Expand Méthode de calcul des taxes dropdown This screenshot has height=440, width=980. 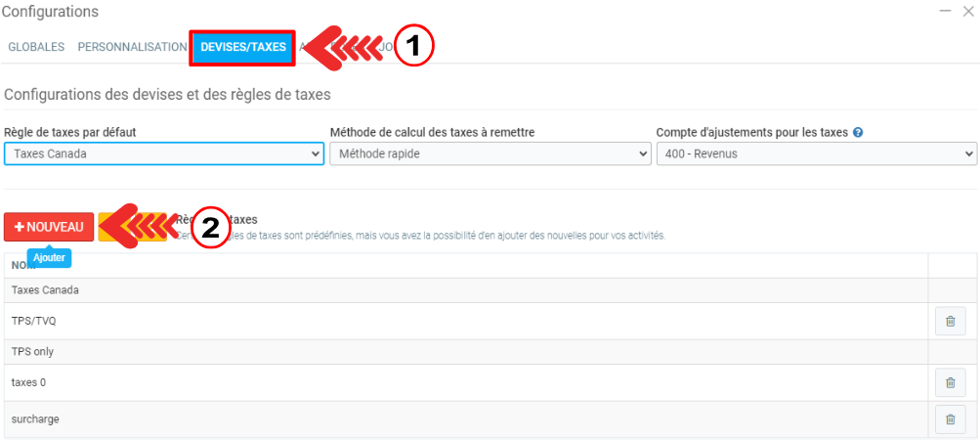(x=490, y=154)
